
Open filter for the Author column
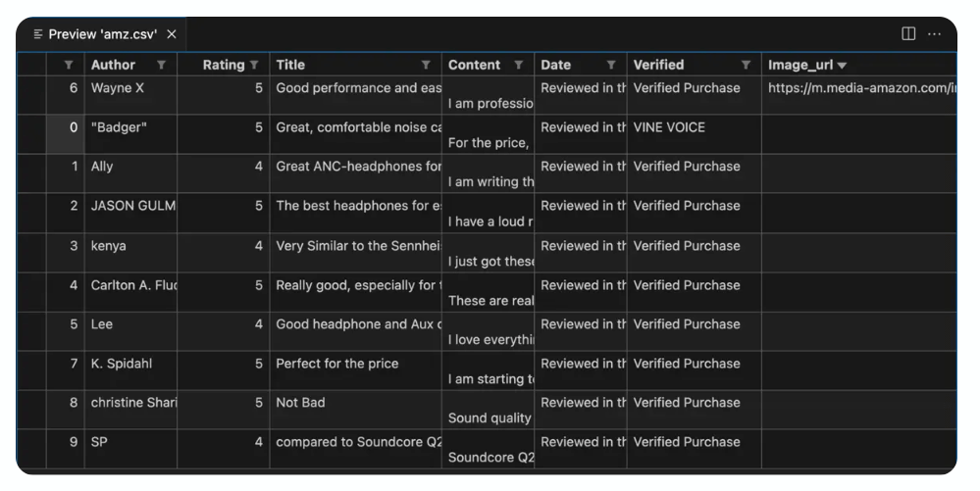pyautogui.click(x=161, y=65)
